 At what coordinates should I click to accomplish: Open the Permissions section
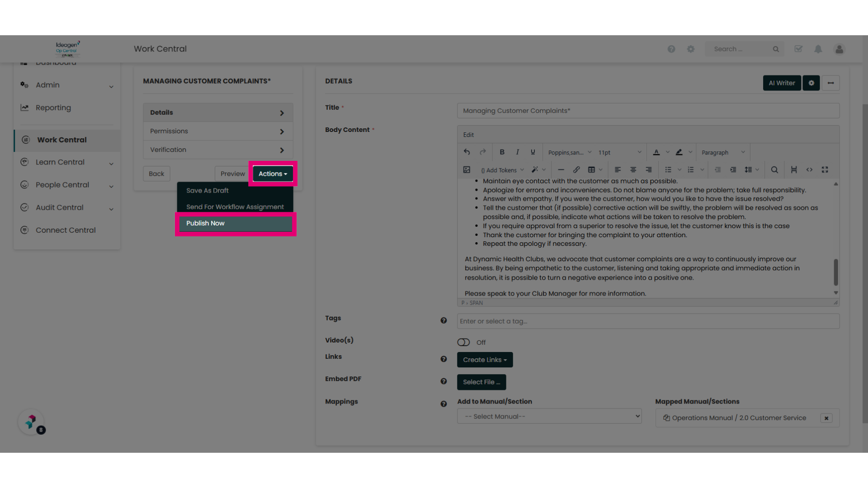(218, 131)
